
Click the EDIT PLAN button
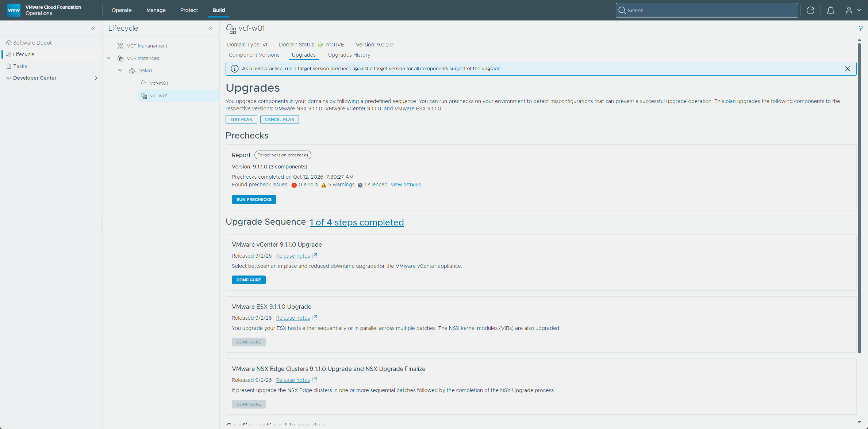click(x=241, y=119)
